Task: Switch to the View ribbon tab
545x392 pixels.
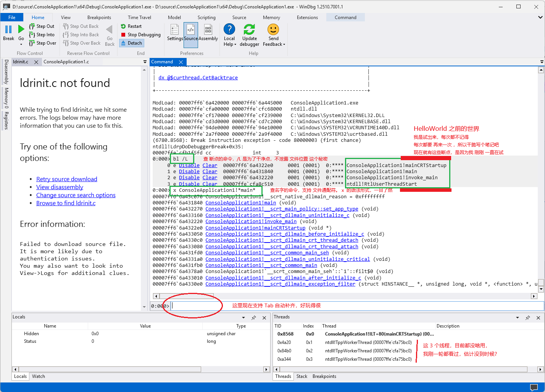Action: [66, 18]
